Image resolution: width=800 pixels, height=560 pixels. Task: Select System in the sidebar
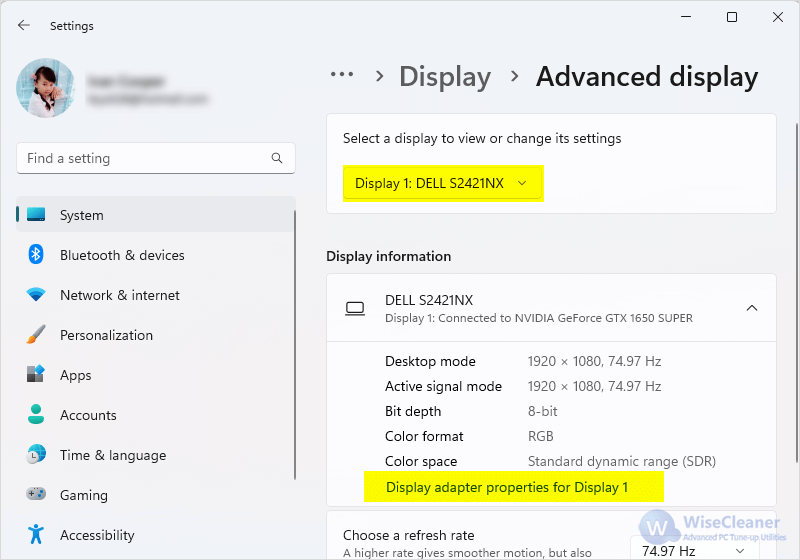(x=156, y=215)
